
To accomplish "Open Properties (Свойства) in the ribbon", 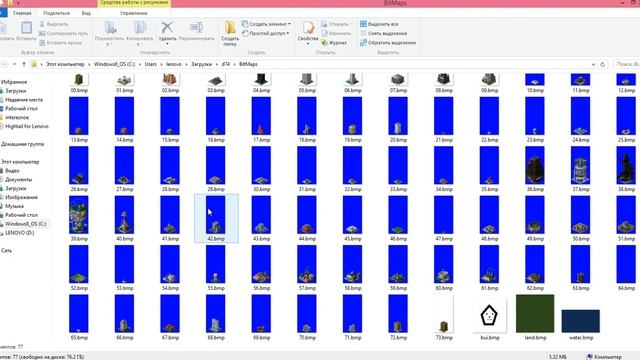I will coord(308,32).
